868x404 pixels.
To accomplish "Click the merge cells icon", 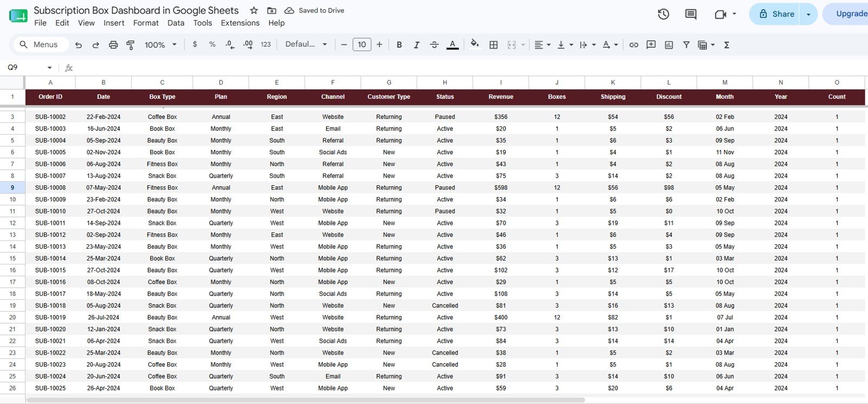I will pos(512,45).
